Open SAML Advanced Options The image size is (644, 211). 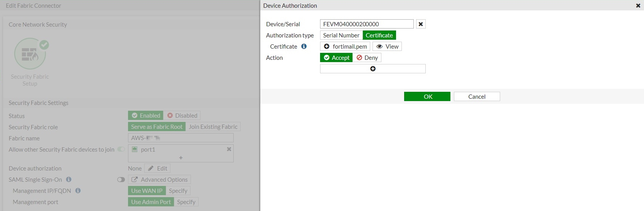[159, 179]
